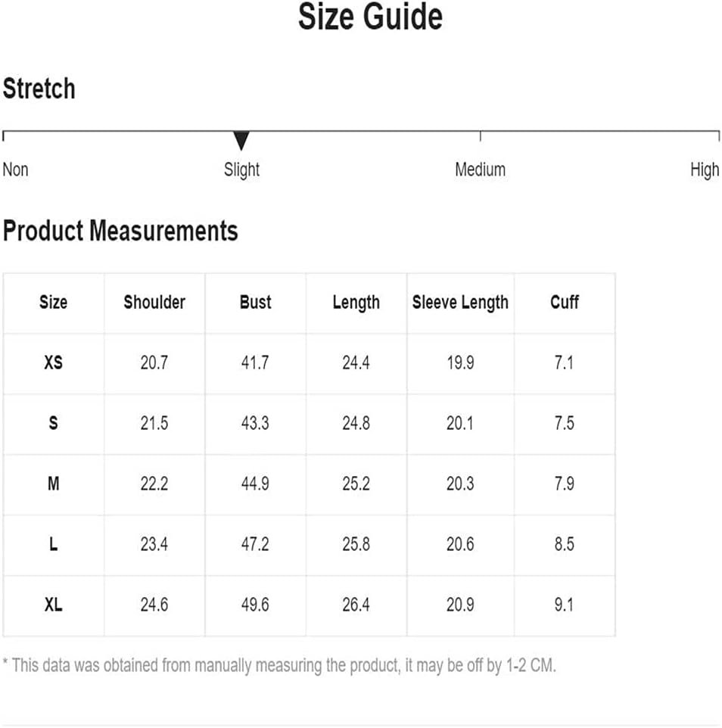The image size is (722, 728).
Task: Click the XL size row label
Action: (x=54, y=605)
